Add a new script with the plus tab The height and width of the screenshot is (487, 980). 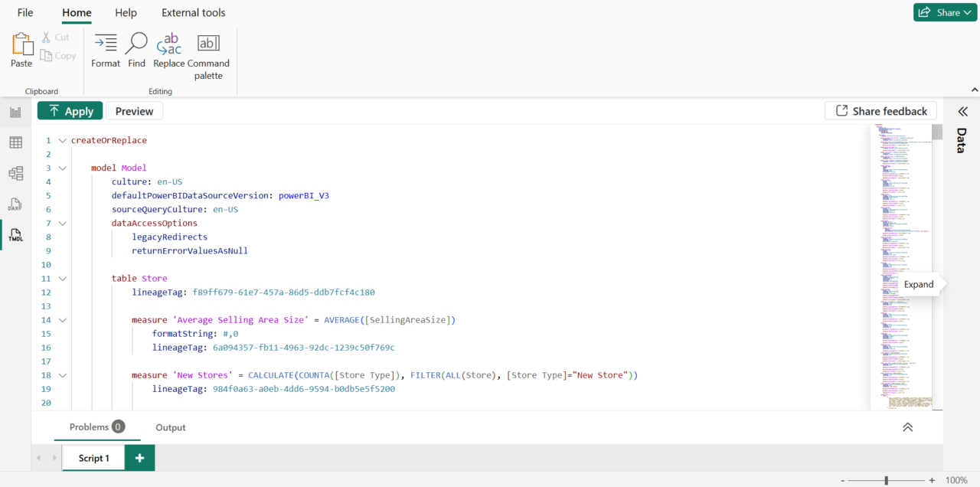(139, 457)
